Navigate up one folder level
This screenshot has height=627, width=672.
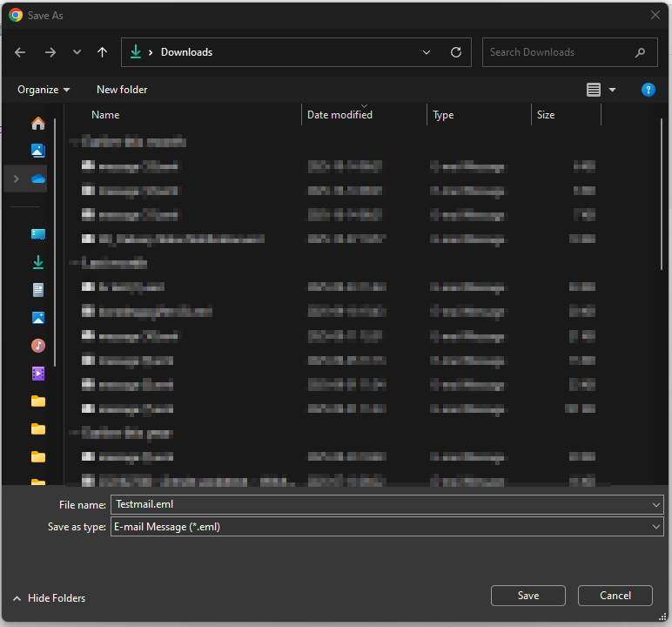pos(102,52)
